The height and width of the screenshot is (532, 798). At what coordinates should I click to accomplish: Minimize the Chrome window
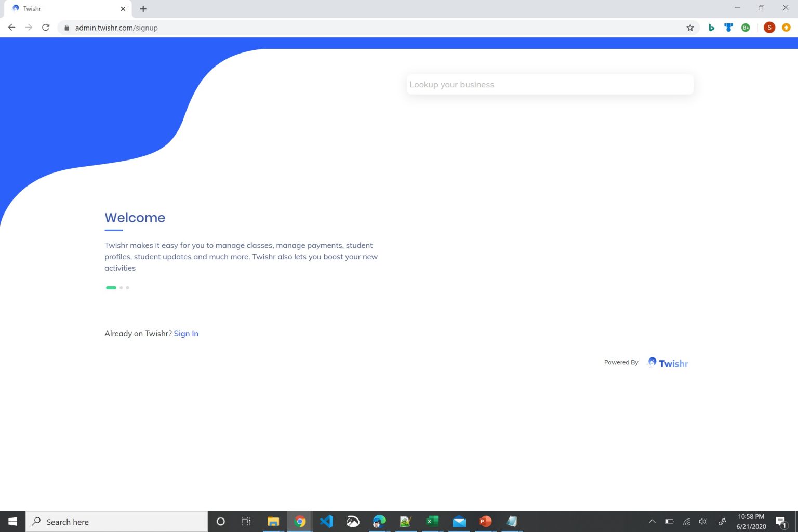point(737,8)
